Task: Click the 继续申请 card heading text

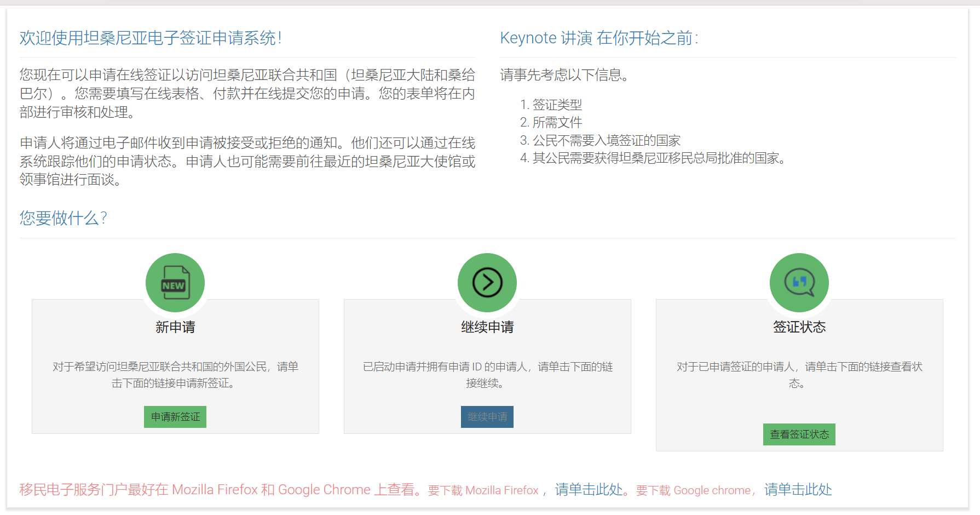Action: click(487, 327)
